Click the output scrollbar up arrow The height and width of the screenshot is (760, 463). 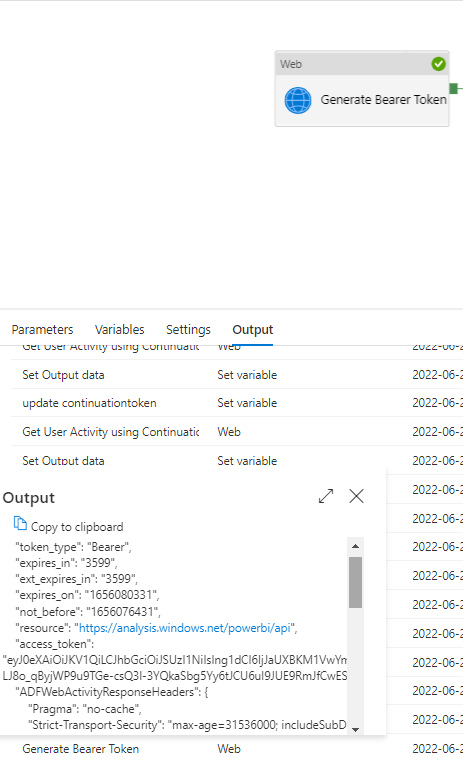[x=355, y=546]
